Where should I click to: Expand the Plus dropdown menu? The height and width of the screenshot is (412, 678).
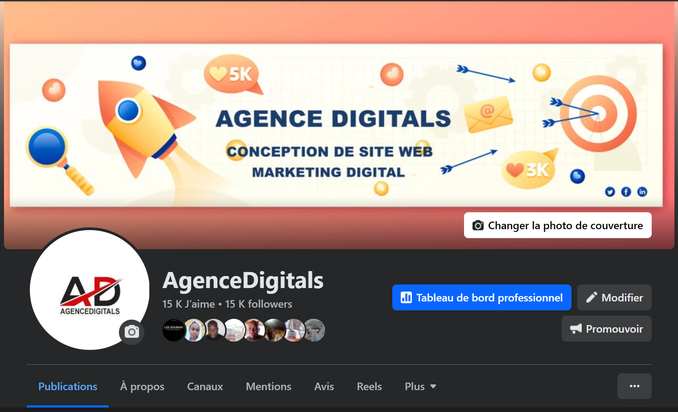pos(420,386)
